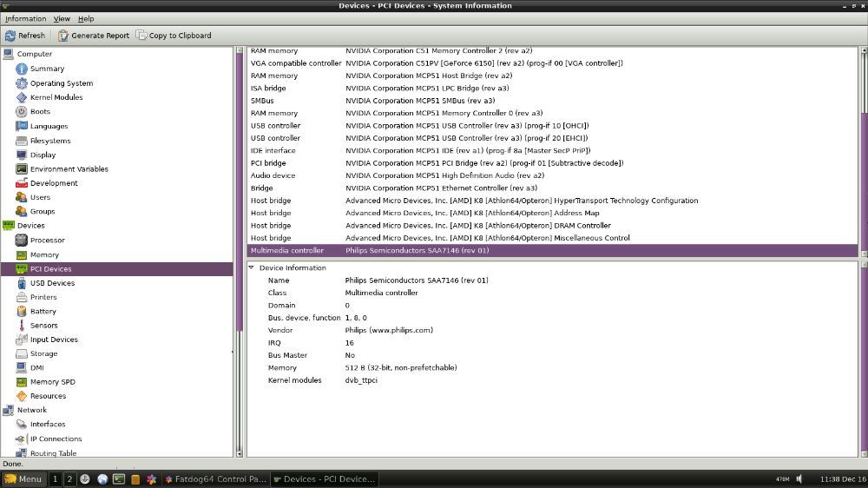Select the Network tree category
Viewport: 868px width, 488px height.
click(x=32, y=410)
